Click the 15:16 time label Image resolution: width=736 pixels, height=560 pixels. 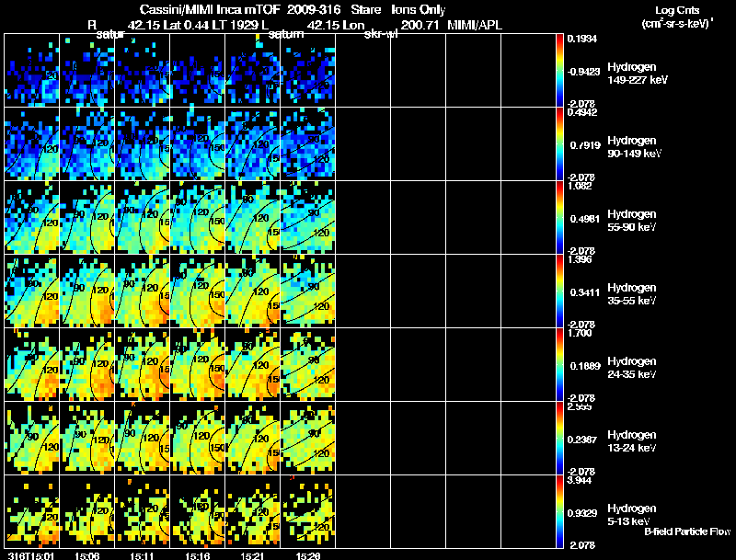pos(197,555)
